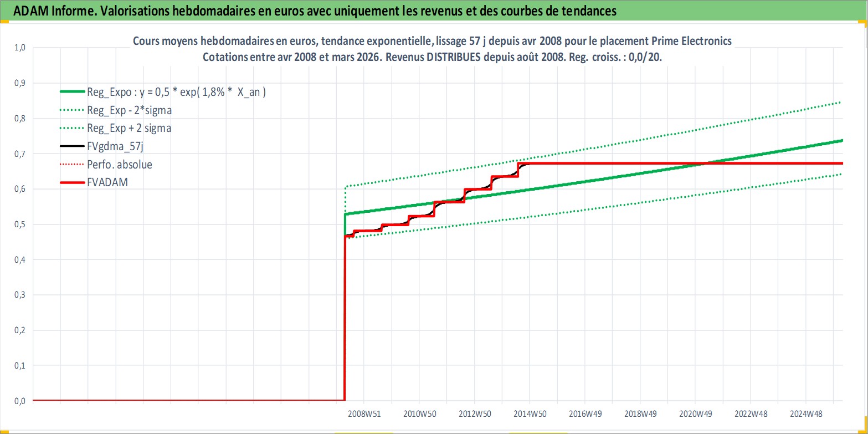Screen dimensions: 868x434
Task: Click x-axis label '2008W51'
Action: [x=364, y=413]
